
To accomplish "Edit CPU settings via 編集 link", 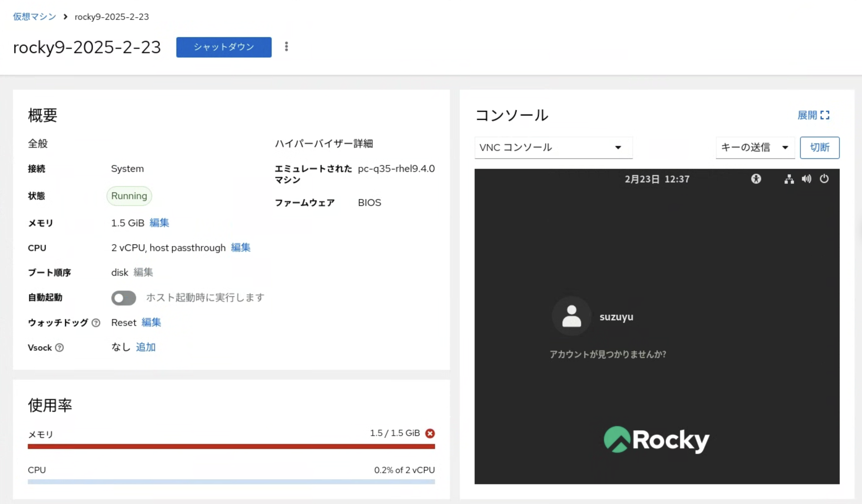I will pos(240,248).
